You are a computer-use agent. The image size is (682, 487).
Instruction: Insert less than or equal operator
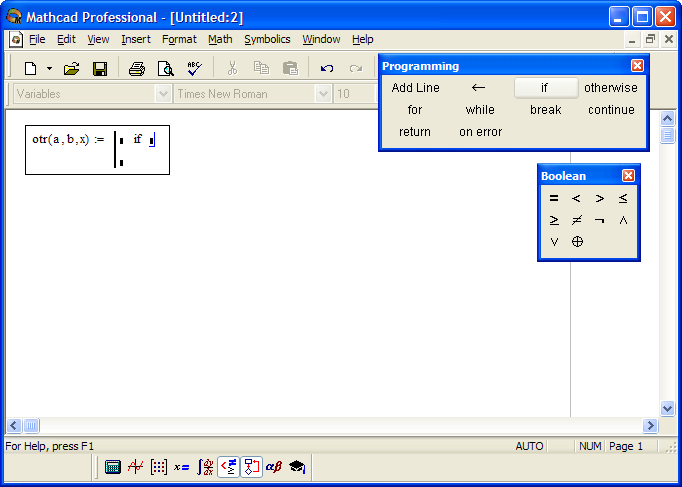(623, 198)
